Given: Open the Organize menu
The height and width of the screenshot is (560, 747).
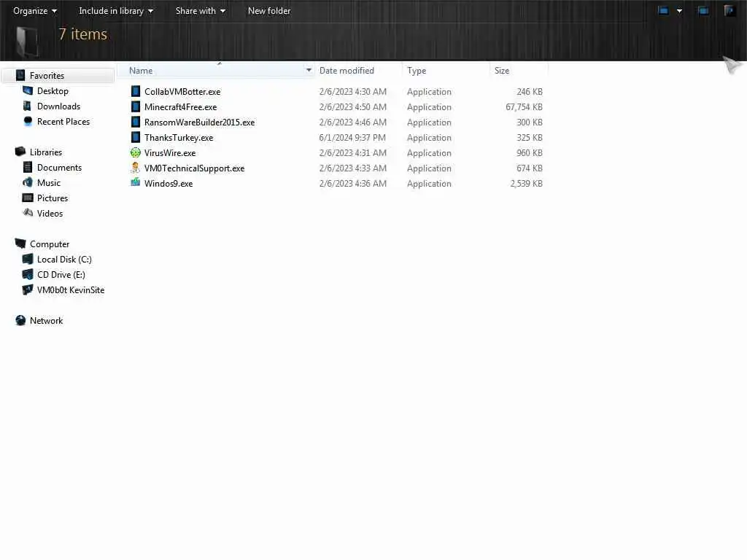Looking at the screenshot, I should tap(35, 10).
